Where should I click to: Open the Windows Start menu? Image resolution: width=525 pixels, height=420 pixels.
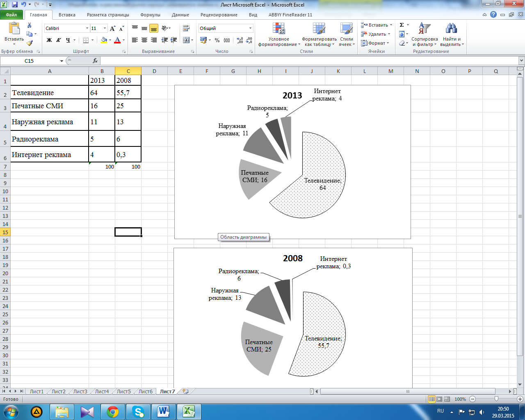tap(11, 411)
